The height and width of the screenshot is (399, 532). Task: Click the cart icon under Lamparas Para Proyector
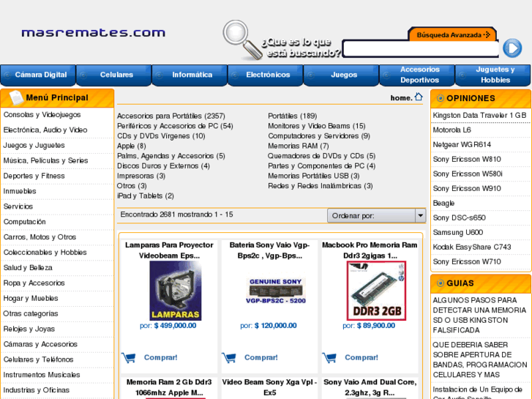[128, 357]
